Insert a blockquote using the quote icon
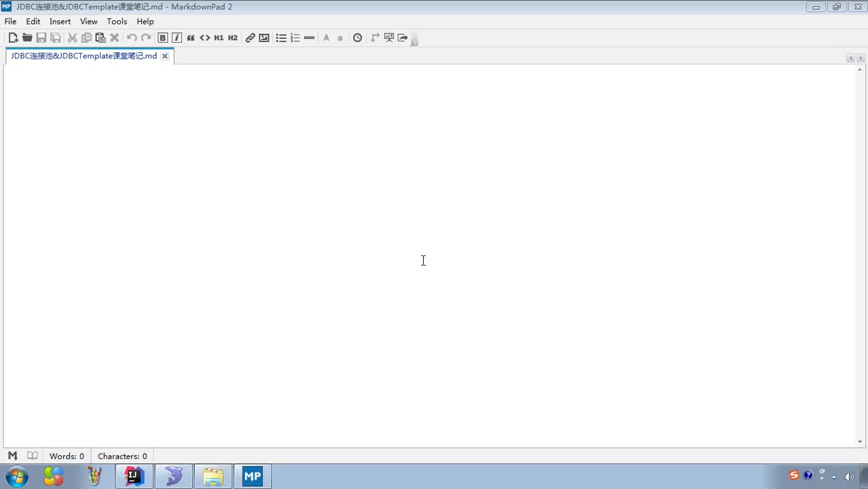The image size is (868, 489). click(x=191, y=38)
